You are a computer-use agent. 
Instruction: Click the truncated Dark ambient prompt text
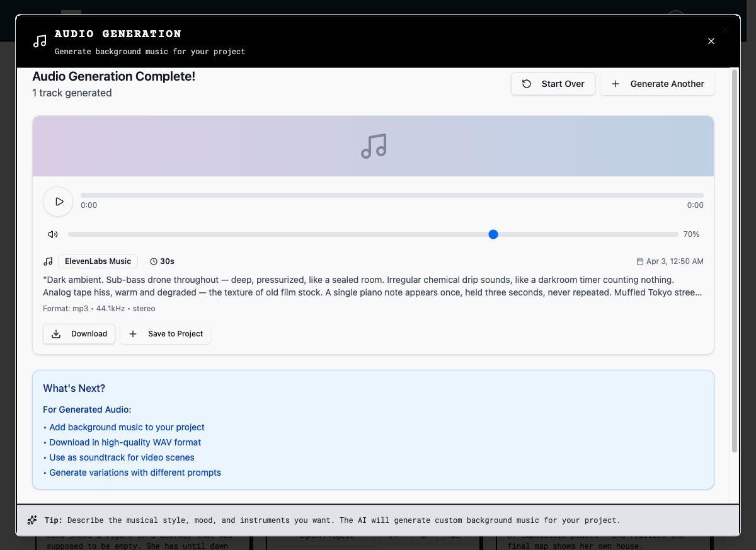tap(372, 286)
